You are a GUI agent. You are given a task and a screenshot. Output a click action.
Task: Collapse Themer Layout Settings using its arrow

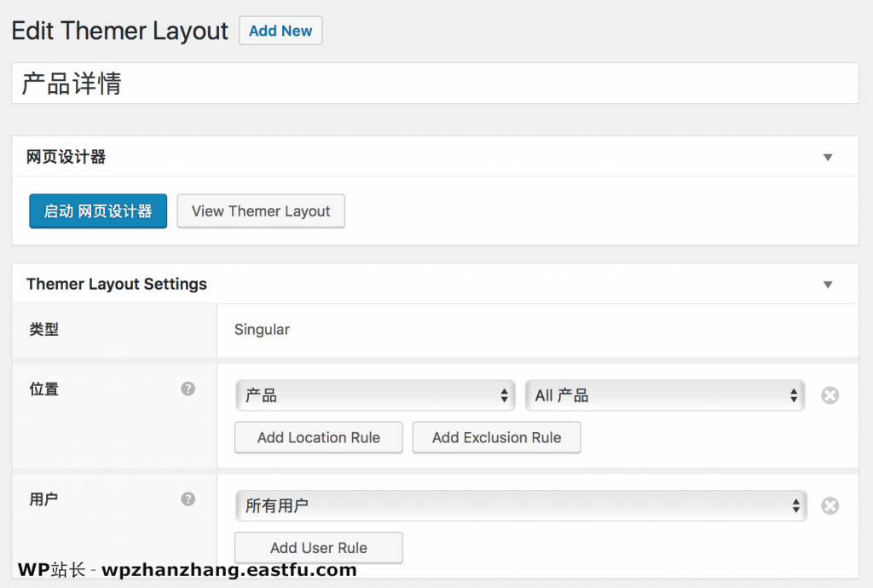[x=827, y=285]
